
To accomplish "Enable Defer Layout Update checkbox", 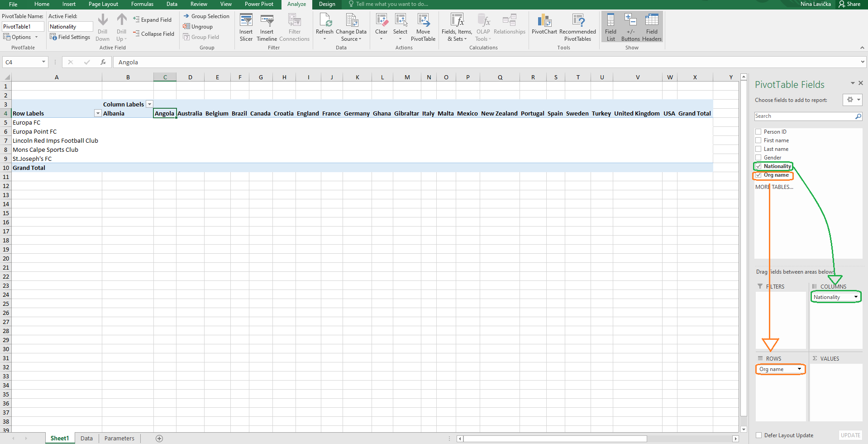I will point(759,435).
